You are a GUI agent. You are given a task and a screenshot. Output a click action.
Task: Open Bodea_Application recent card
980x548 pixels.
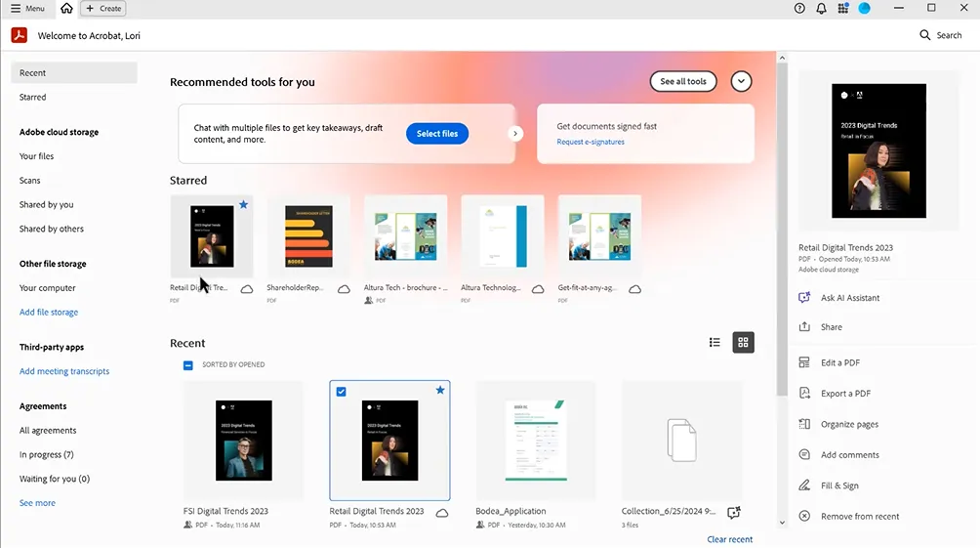[536, 441]
